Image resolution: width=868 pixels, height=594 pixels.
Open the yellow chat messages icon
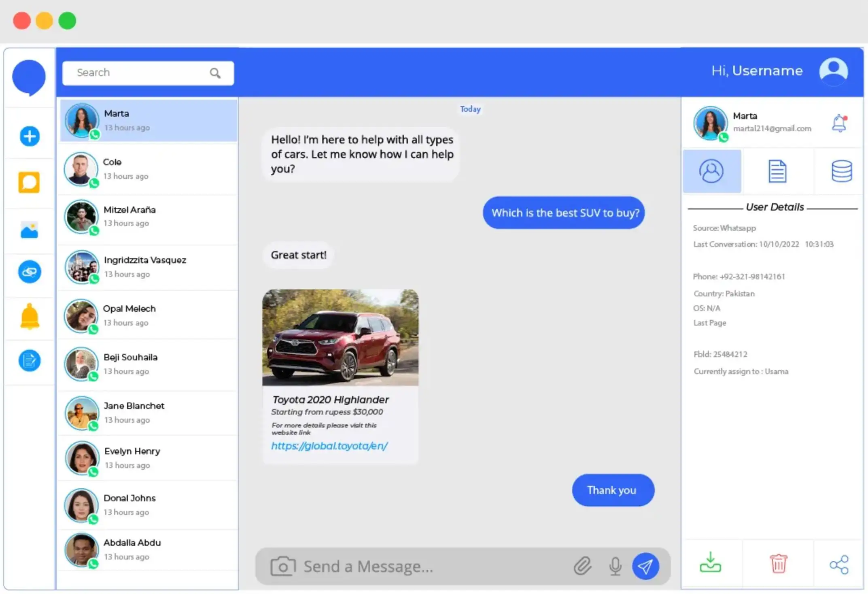[x=29, y=182]
